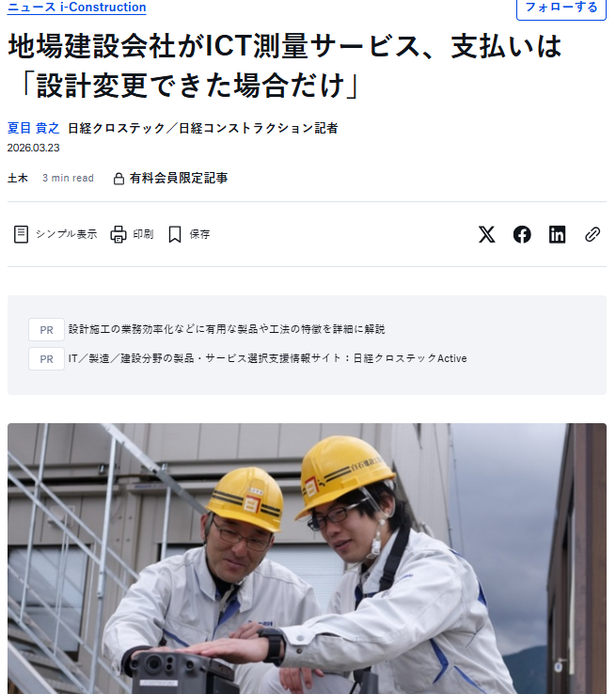The image size is (616, 694).
Task: Click the bookmark save icon
Action: (x=175, y=234)
